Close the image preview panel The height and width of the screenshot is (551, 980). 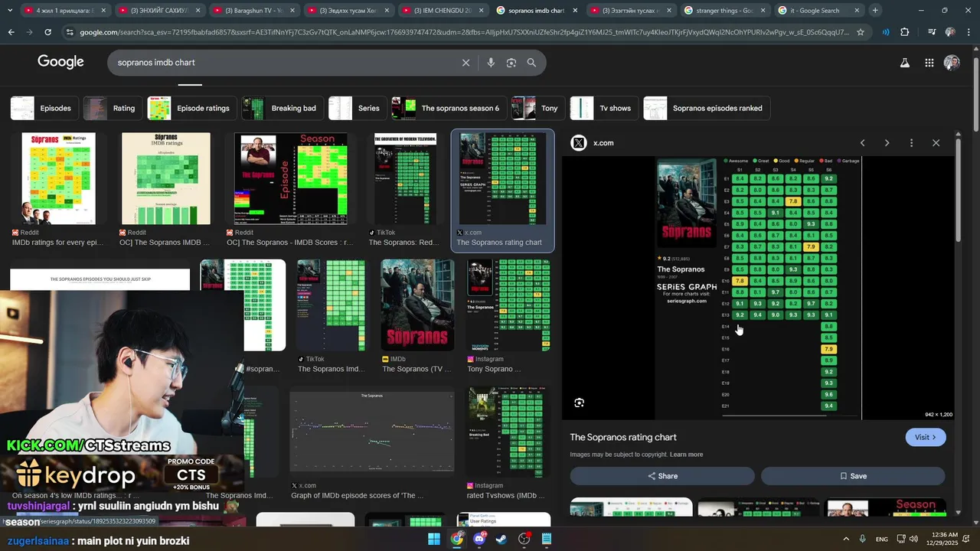pyautogui.click(x=936, y=143)
